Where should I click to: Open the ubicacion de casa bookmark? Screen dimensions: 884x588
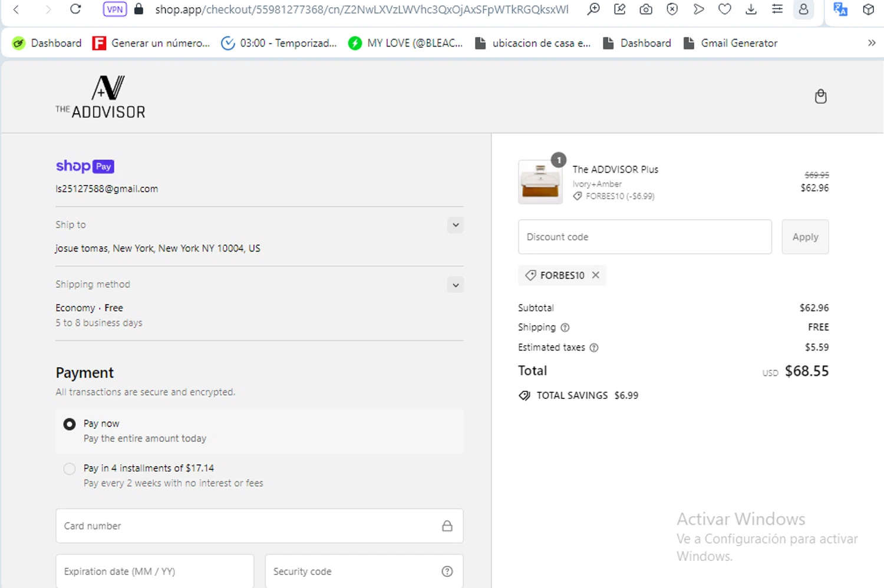pos(533,43)
